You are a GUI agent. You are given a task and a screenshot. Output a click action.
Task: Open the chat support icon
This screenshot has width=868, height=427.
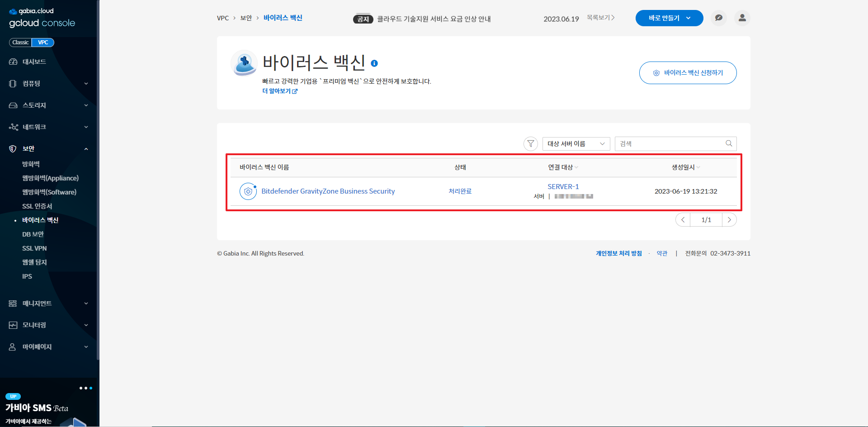(718, 18)
